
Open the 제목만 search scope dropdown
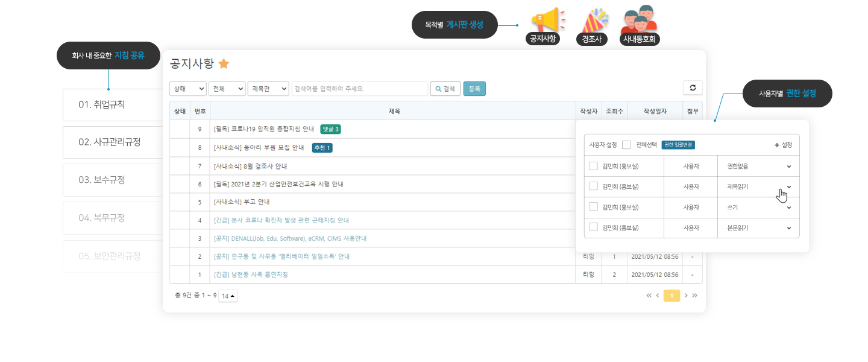[268, 89]
